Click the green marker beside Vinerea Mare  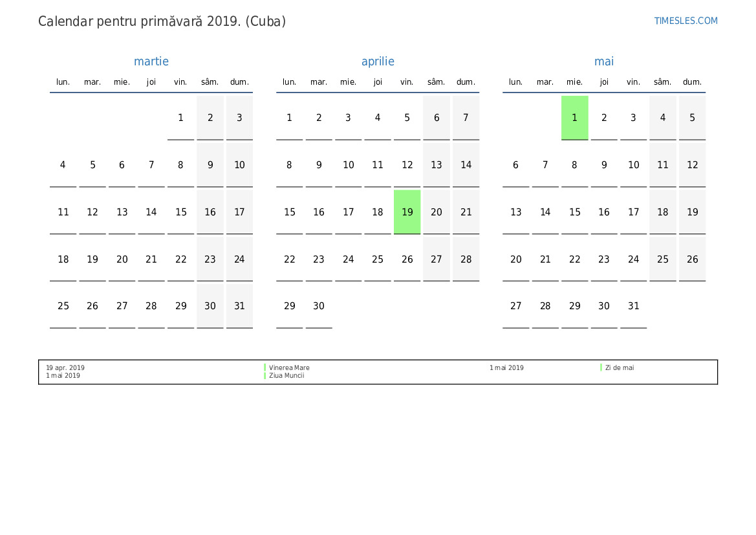click(265, 367)
